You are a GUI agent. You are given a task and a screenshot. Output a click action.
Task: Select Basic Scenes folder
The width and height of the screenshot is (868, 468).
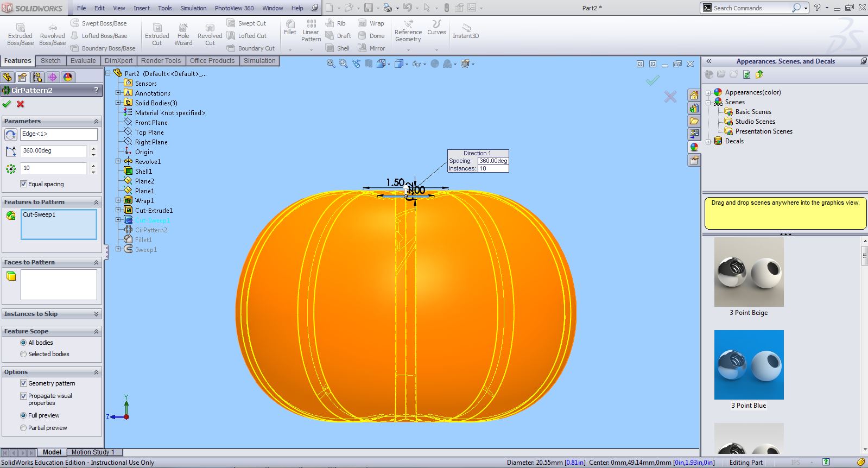753,112
